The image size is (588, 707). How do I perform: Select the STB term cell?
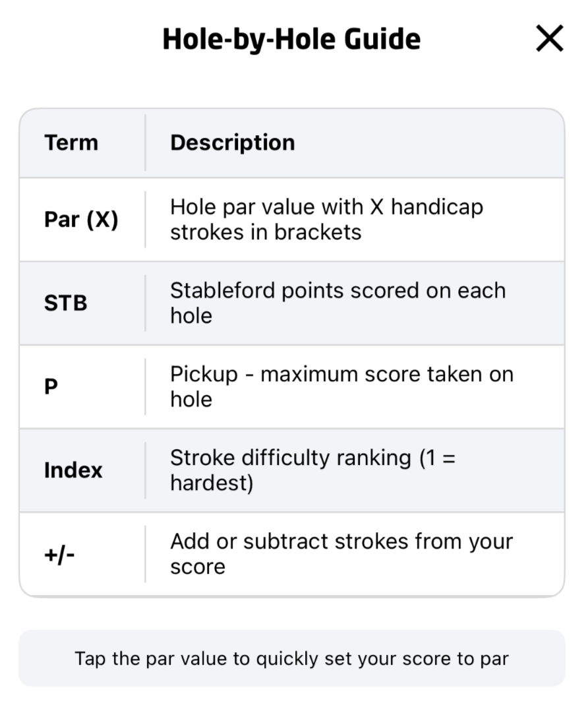click(66, 303)
